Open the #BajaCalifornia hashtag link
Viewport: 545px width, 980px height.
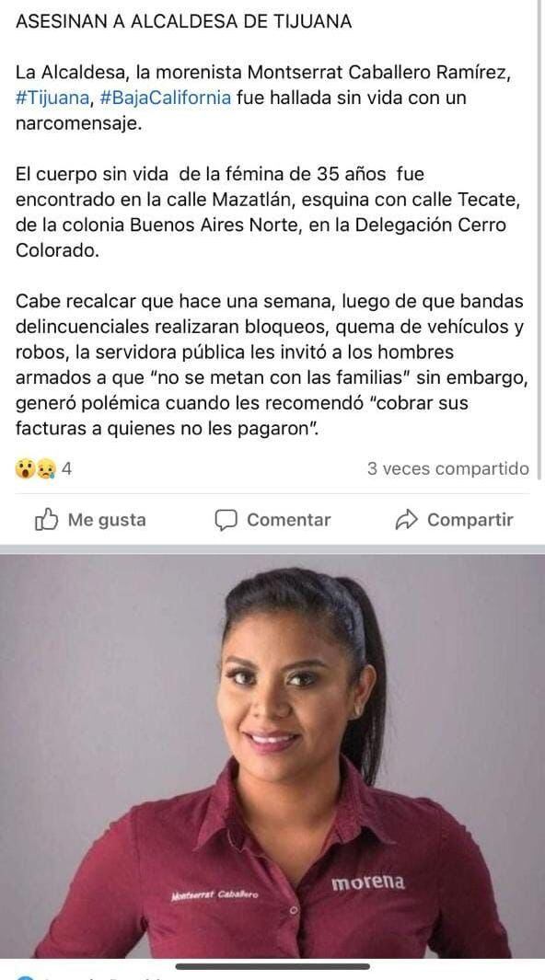coord(165,98)
